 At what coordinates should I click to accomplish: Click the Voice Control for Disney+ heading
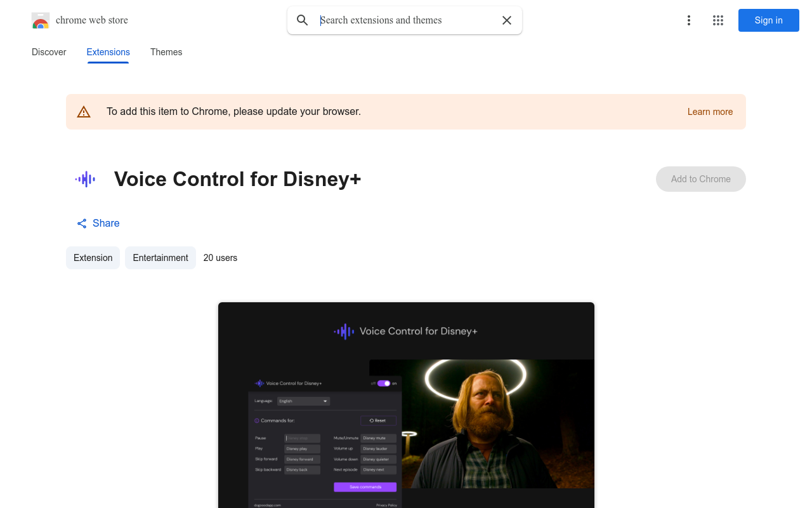pos(238,179)
